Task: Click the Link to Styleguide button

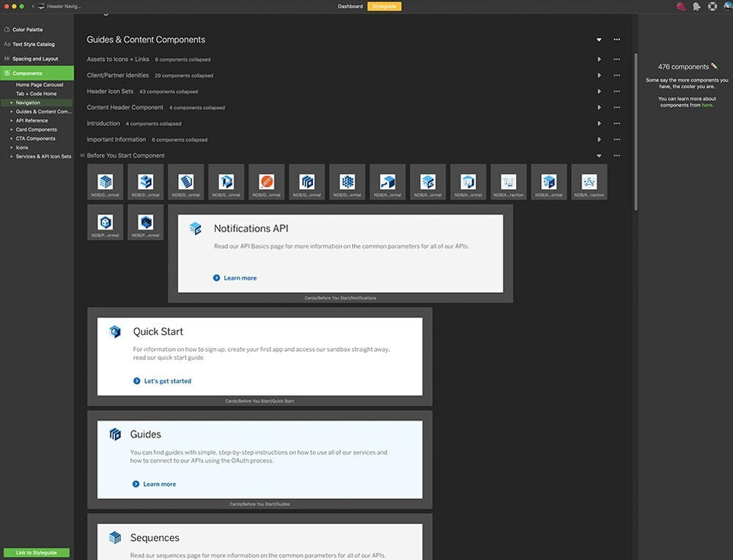Action: 37,552
